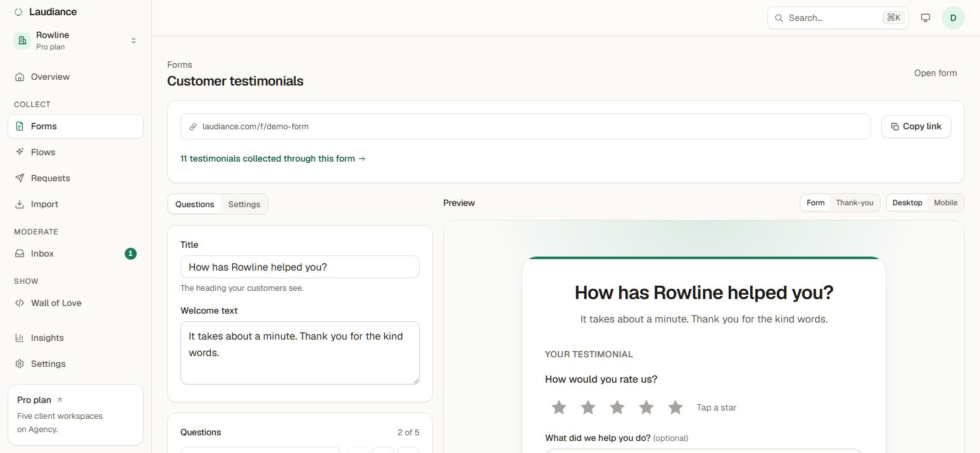Click the Open form button
This screenshot has height=453, width=980.
(935, 73)
